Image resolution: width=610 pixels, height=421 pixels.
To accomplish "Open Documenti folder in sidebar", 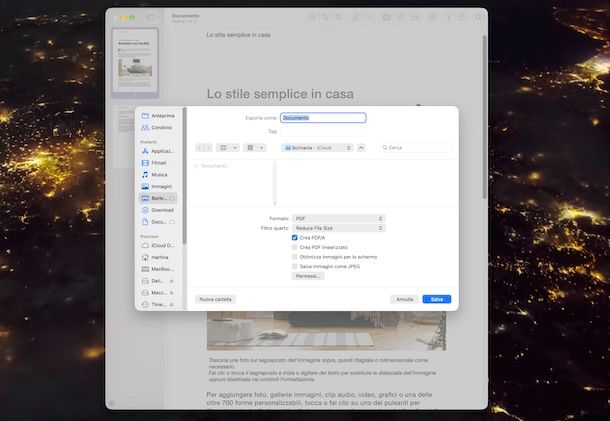I will [158, 222].
